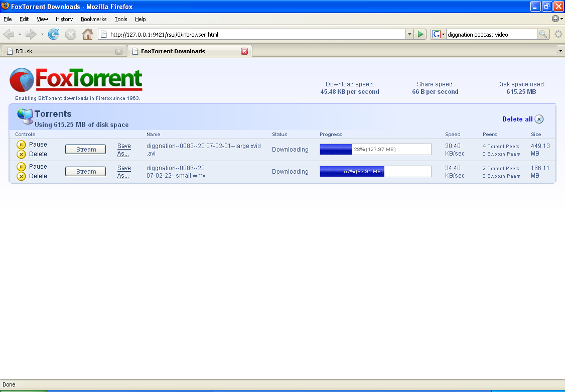Screen dimensions: 565x392
Task: Click the Delete all link
Action: pos(517,119)
